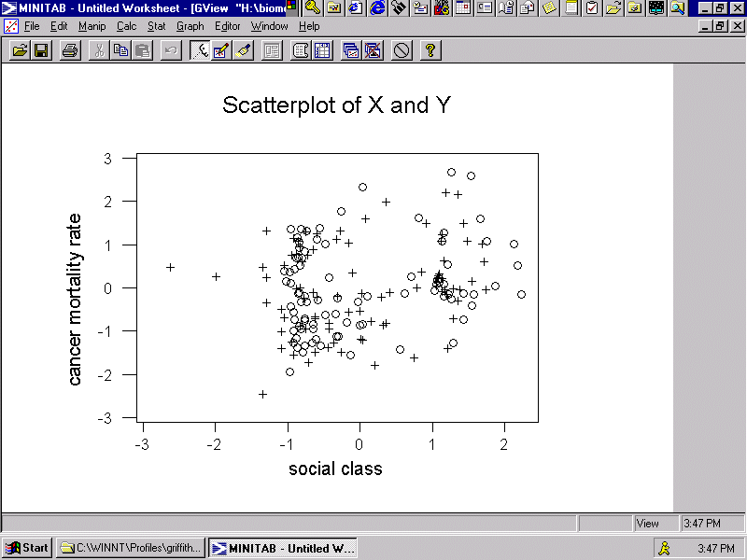747x560 pixels.
Task: Open the Editor menu
Action: (x=227, y=26)
